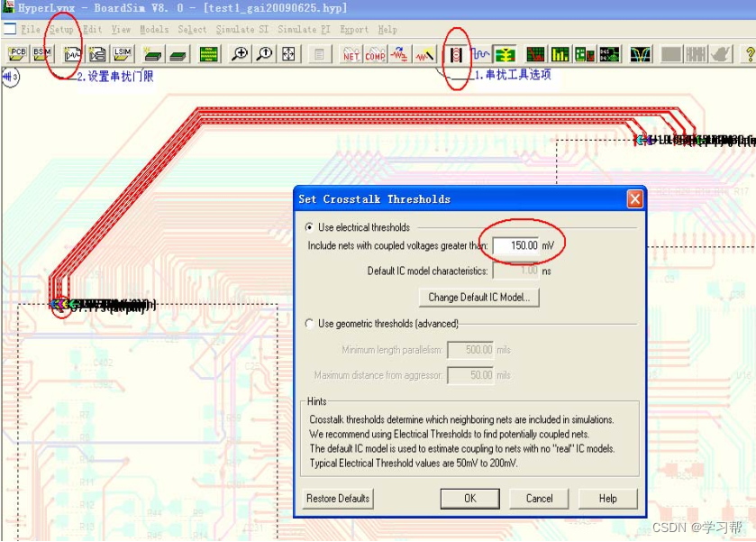
Task: Click the new schematic waveform icon
Action: 72,54
